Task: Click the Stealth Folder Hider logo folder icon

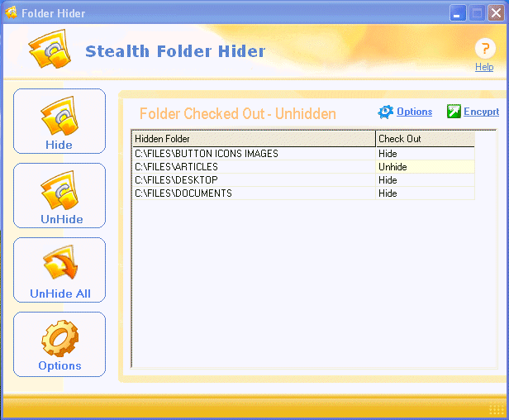Action: [50, 49]
